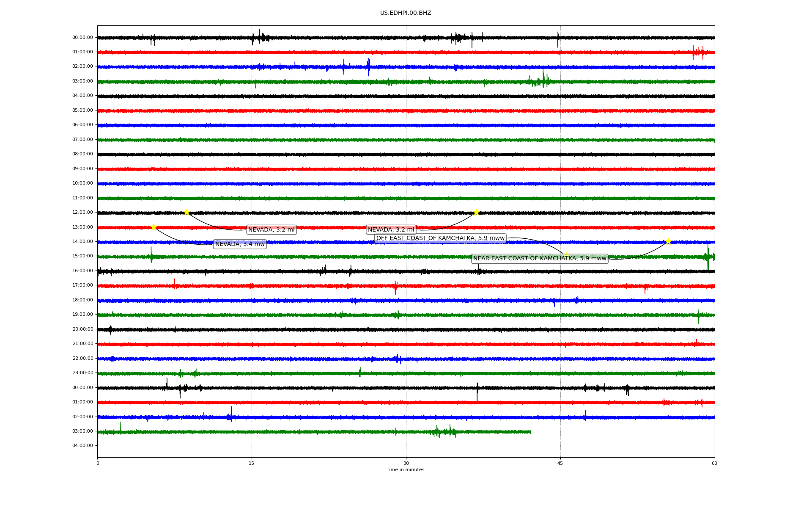Click the NEAR EAST COAST OF KAMCHATKA label
Viewport: 812px width, 508px height.
pos(540,258)
